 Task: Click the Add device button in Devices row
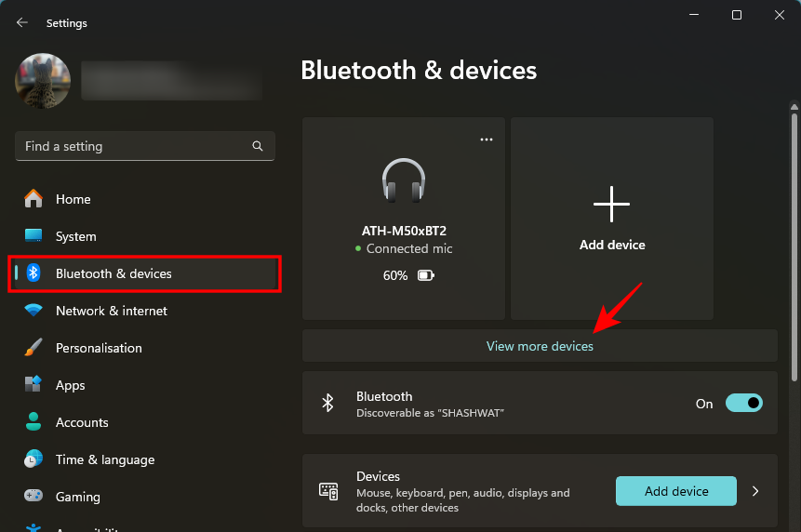675,491
